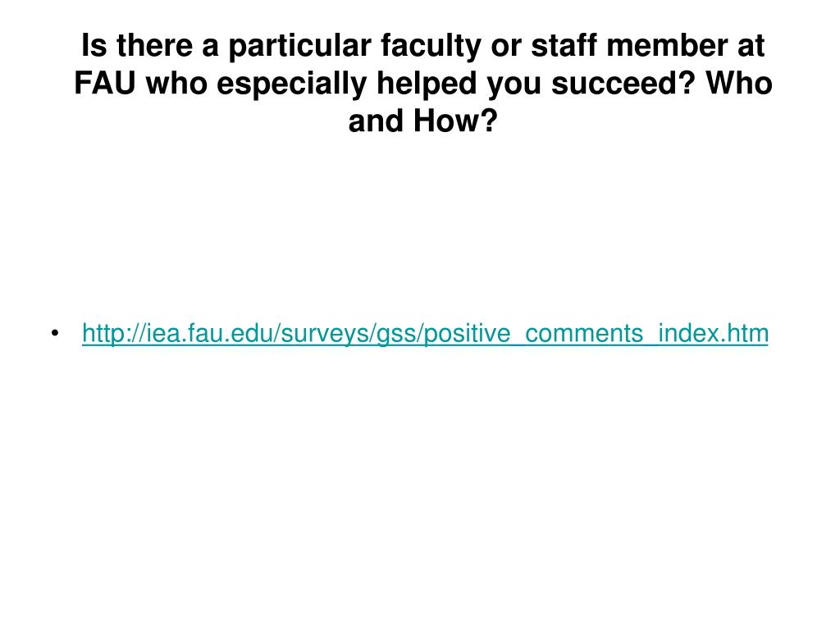Viewport: 840px width, 630px height.
Task: Open the positive_comments_index.htm hyperlink
Action: click(x=425, y=333)
